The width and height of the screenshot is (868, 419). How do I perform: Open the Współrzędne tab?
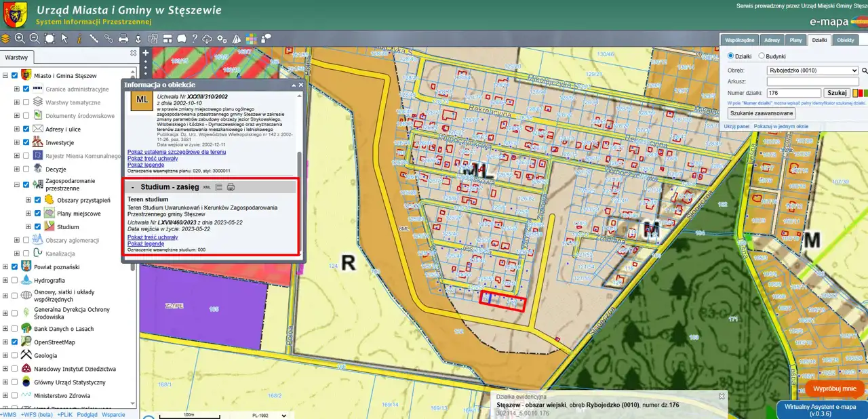pyautogui.click(x=740, y=40)
